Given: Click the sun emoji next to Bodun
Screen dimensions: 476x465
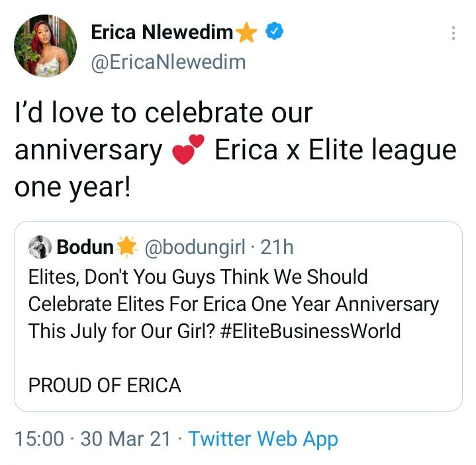Looking at the screenshot, I should pos(126,247).
